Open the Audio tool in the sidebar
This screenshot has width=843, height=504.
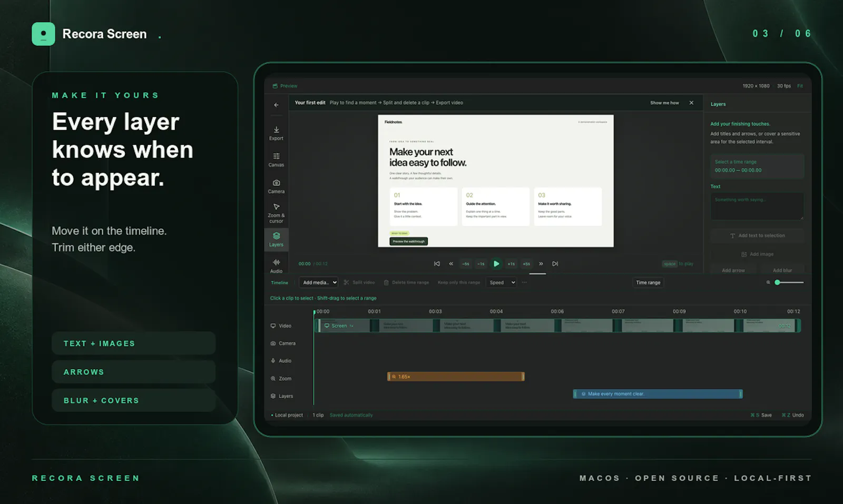pos(276,266)
